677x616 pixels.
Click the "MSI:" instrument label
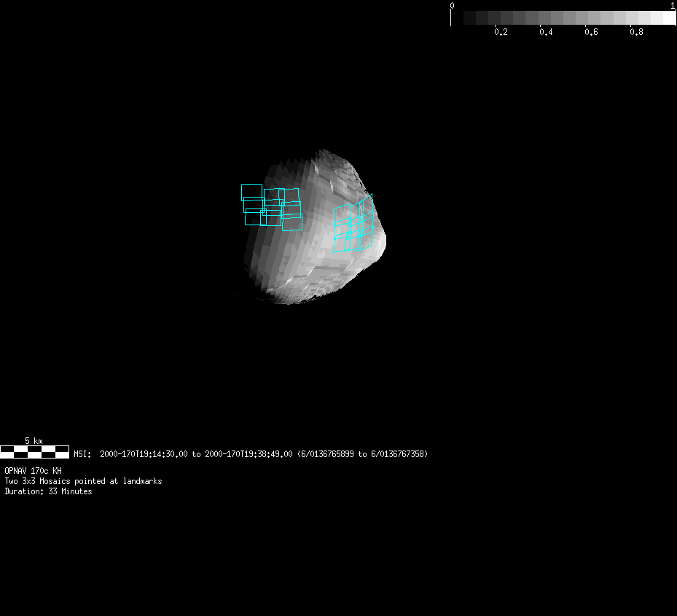tap(82, 454)
